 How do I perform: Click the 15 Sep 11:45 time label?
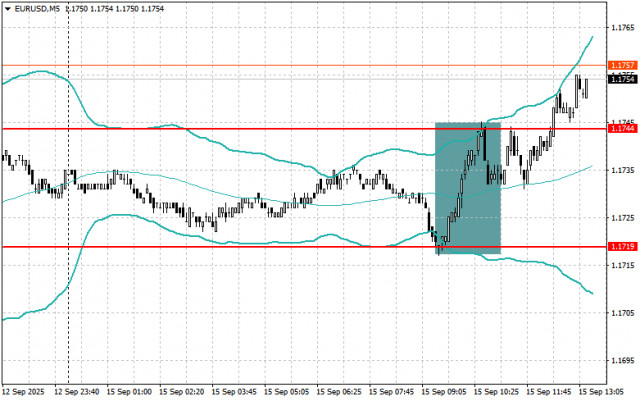coord(549,392)
